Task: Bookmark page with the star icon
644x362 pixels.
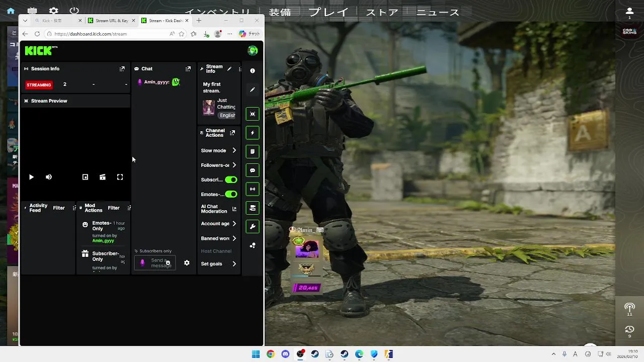Action: 181,34
